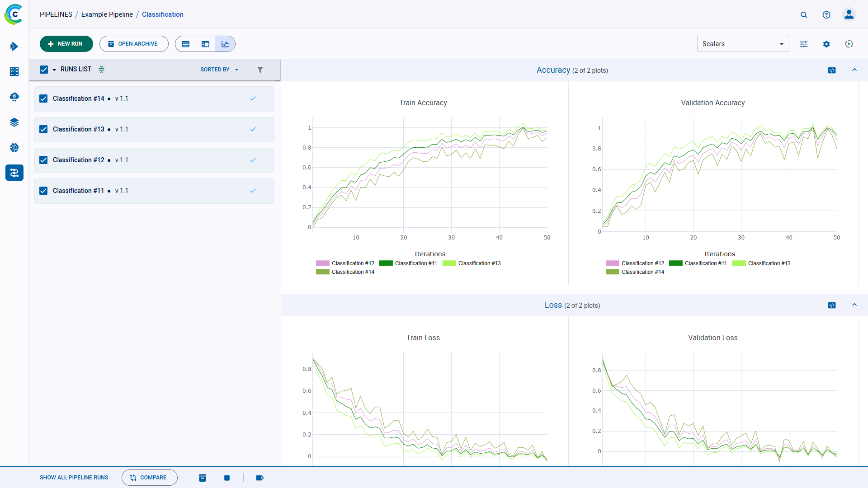Click the embed code icon for Accuracy
This screenshot has width=868, height=488.
(832, 70)
